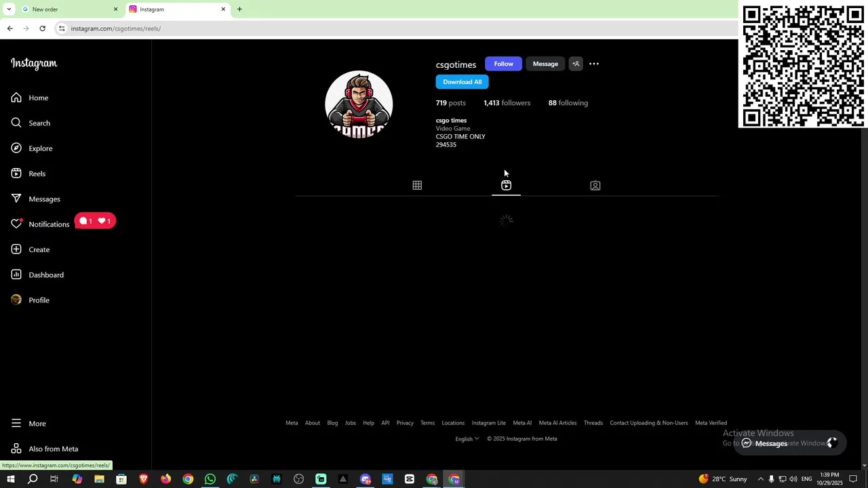Click the address bar URL
The width and height of the screenshot is (868, 488).
tap(116, 28)
